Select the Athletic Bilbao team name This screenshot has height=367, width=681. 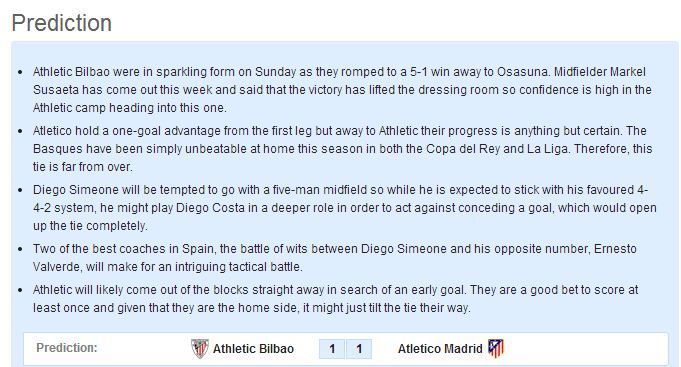click(x=253, y=349)
